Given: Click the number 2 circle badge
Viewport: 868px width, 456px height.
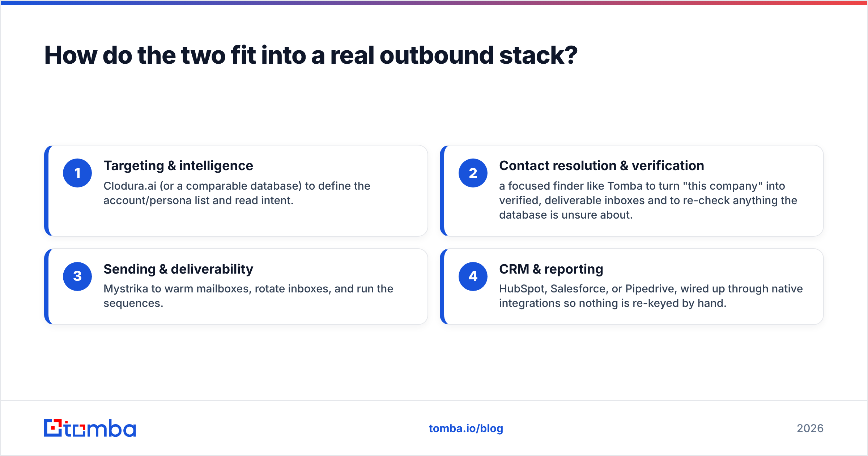Looking at the screenshot, I should (x=473, y=173).
